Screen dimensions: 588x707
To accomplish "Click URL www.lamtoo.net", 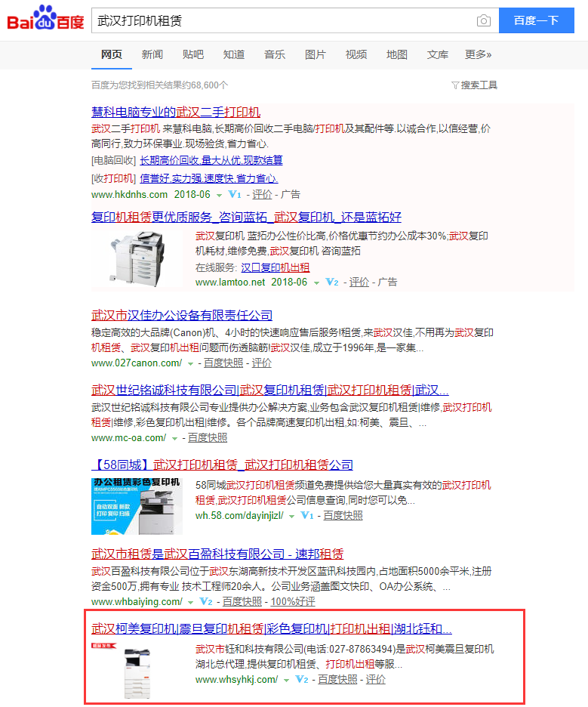I will pyautogui.click(x=230, y=282).
